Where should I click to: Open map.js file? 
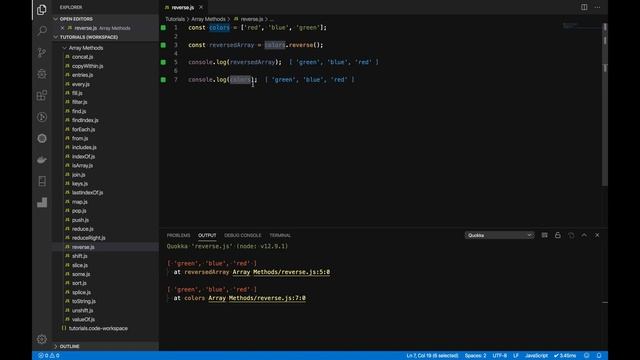80,202
